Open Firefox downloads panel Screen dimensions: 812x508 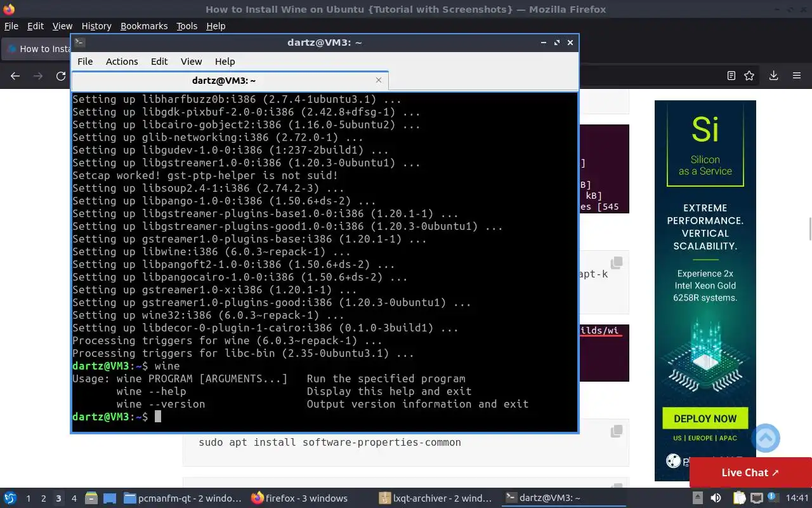click(774, 76)
